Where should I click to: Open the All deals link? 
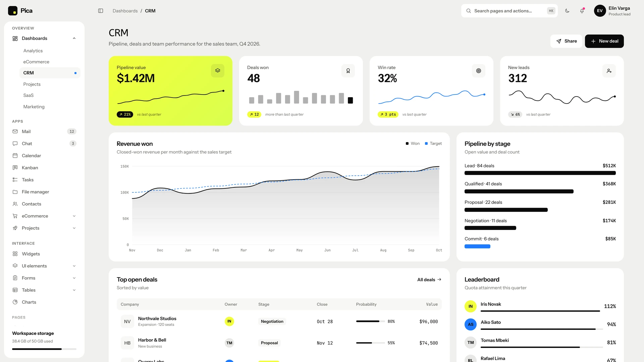pos(429,280)
